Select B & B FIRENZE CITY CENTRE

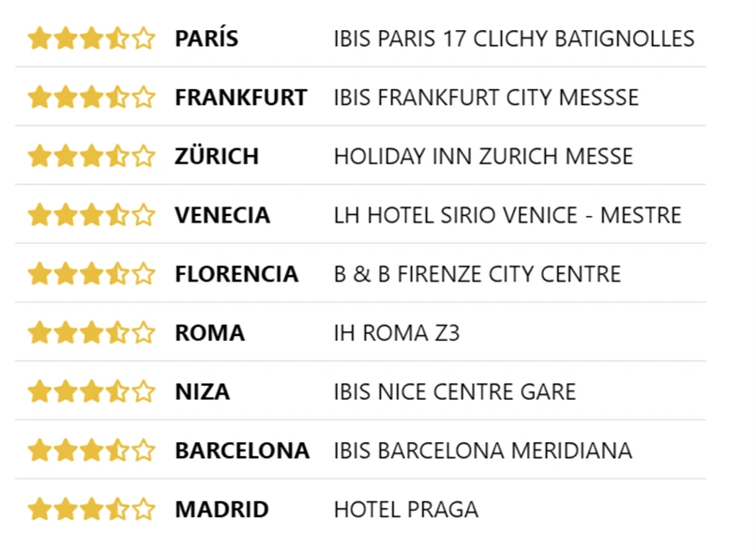[476, 274]
